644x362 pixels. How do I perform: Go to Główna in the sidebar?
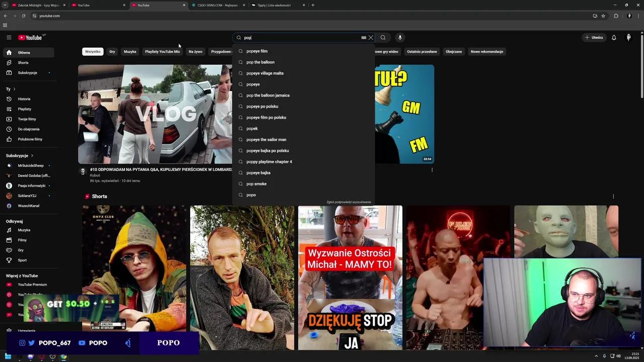[x=29, y=53]
